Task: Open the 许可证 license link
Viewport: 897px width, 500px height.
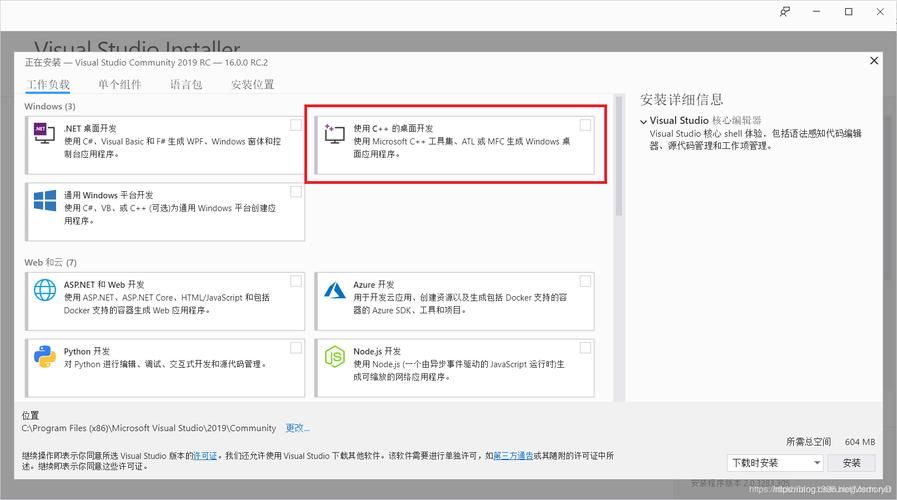Action: pyautogui.click(x=205, y=456)
